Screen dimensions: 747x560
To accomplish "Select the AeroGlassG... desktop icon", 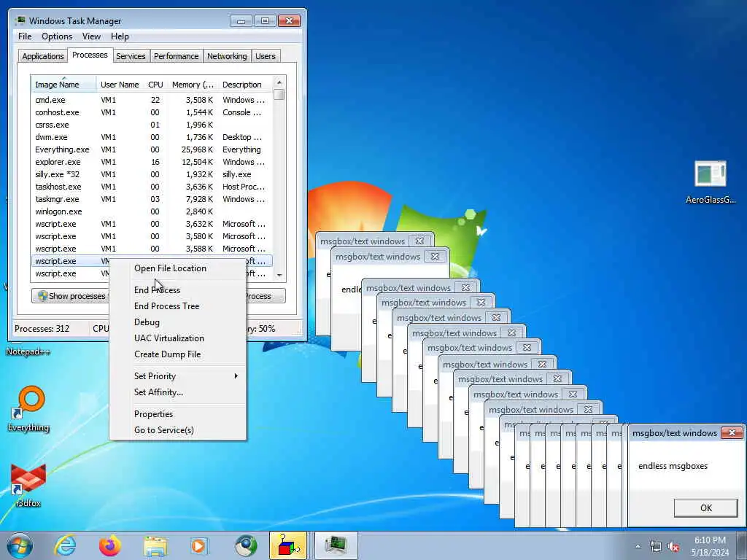I will 711,183.
